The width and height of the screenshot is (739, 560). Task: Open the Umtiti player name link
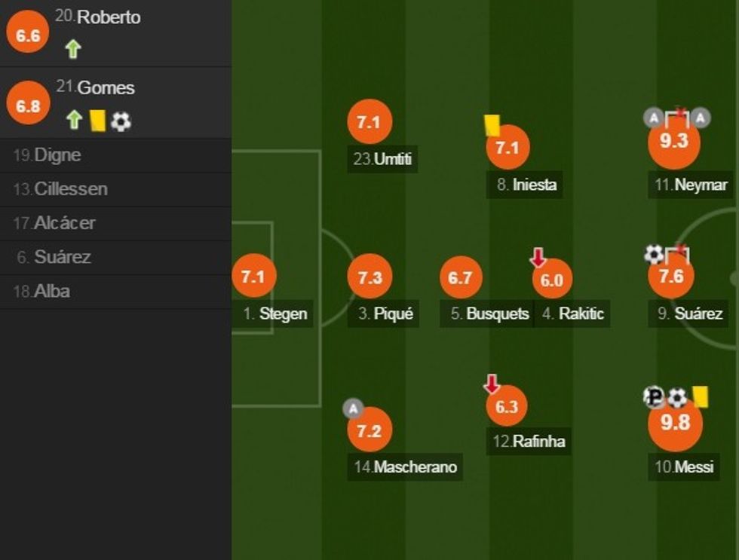point(394,160)
